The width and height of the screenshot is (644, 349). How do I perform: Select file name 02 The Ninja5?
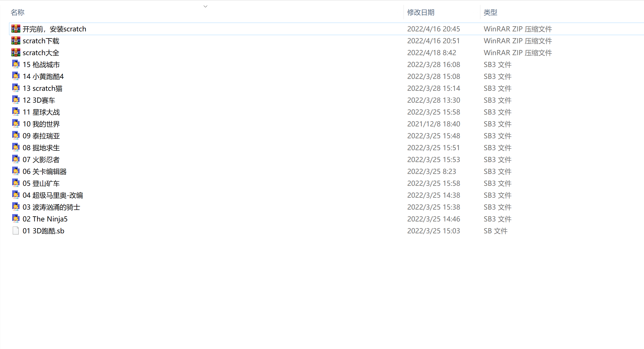coord(45,219)
